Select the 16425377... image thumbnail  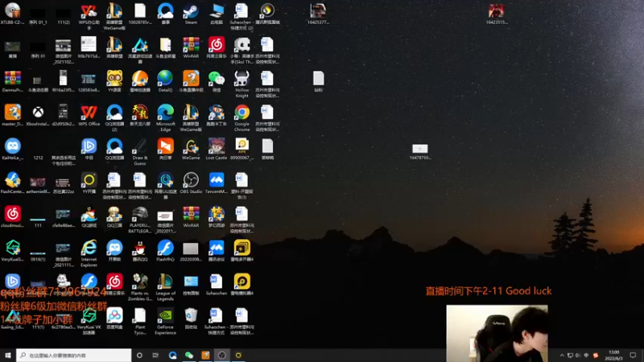[318, 14]
